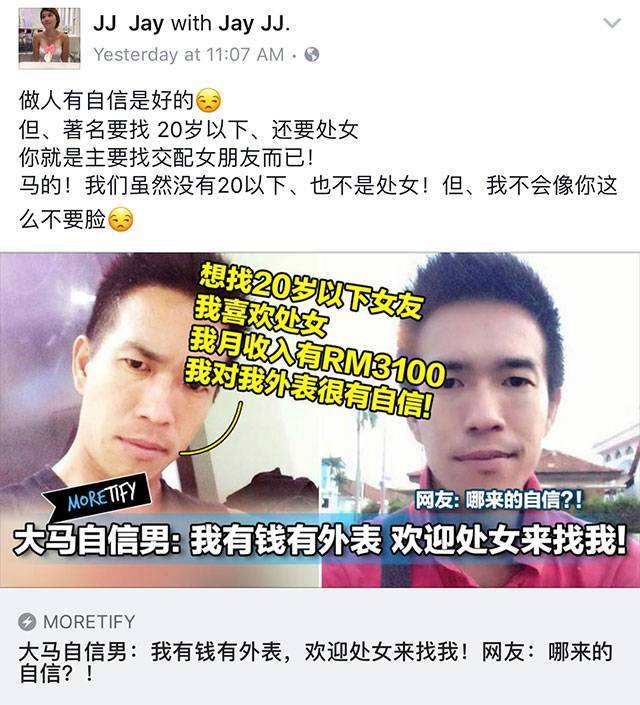Open the article headline 大马自信男 below image
The image size is (640, 705).
[x=315, y=662]
